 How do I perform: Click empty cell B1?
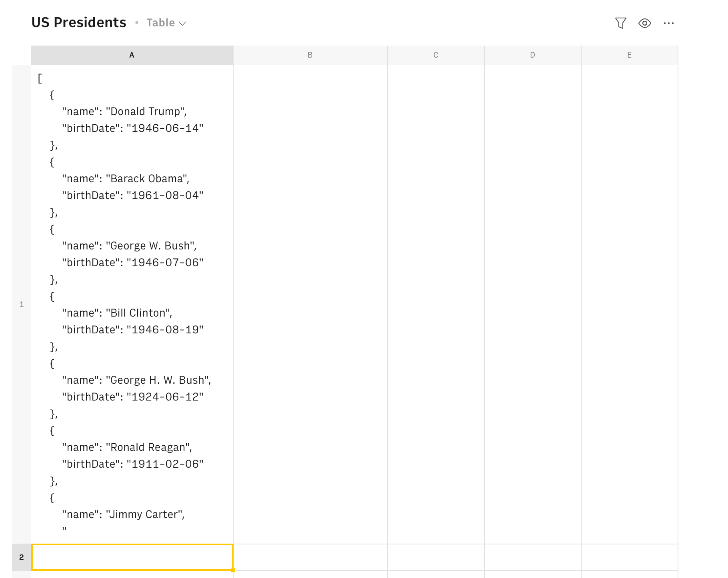(x=310, y=304)
